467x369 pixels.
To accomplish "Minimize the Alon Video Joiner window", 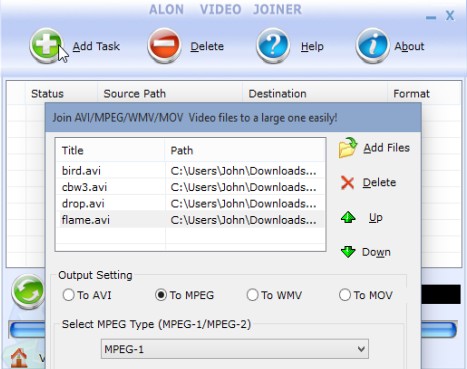I will click(x=431, y=17).
